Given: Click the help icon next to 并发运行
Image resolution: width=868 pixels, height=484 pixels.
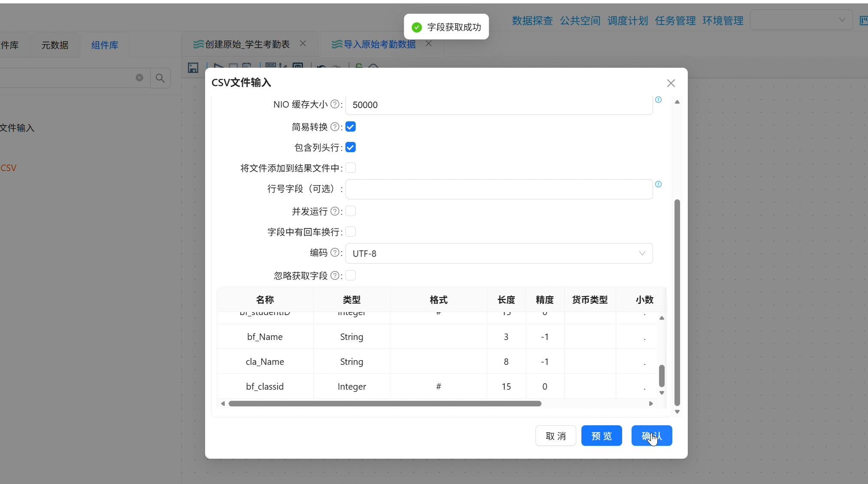Looking at the screenshot, I should click(x=335, y=211).
